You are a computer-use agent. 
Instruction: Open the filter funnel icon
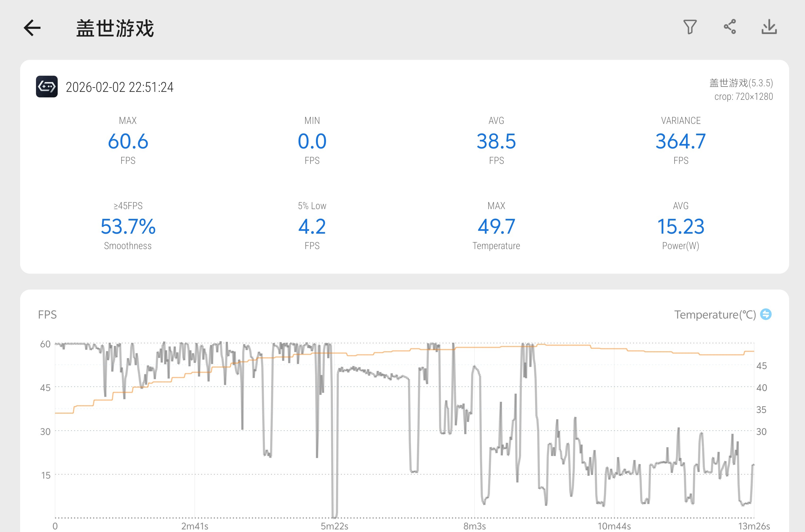(x=690, y=27)
